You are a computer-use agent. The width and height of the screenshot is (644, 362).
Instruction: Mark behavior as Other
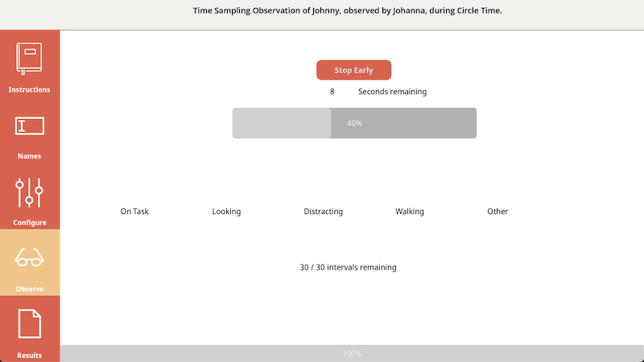tap(497, 212)
